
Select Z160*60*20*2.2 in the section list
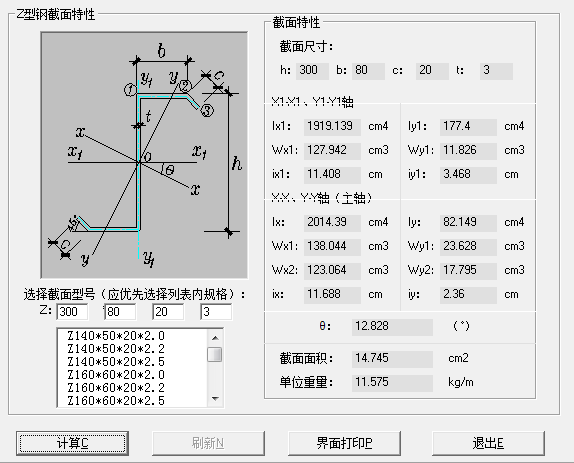(116, 388)
